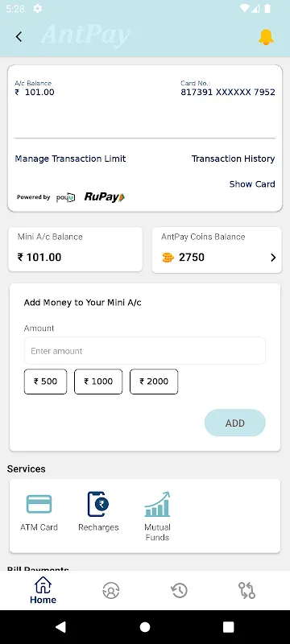Select the ₹ 2000 quick amount
290x644 pixels.
coord(154,382)
